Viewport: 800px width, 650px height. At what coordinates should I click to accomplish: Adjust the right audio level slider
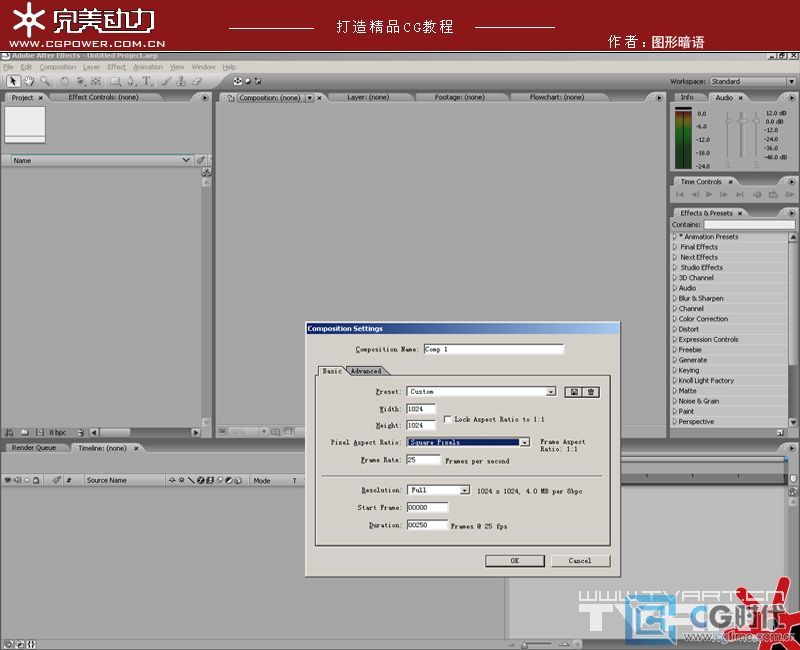(756, 120)
